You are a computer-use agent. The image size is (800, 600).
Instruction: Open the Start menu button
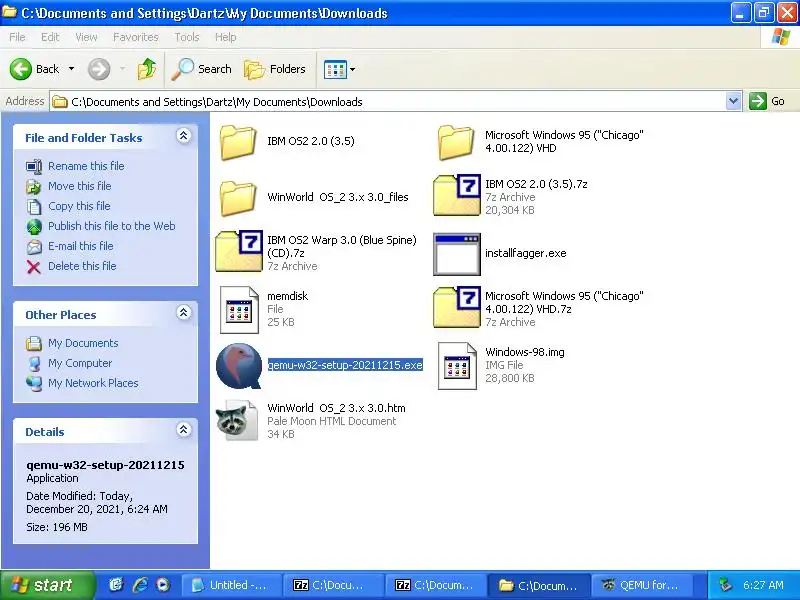47,585
